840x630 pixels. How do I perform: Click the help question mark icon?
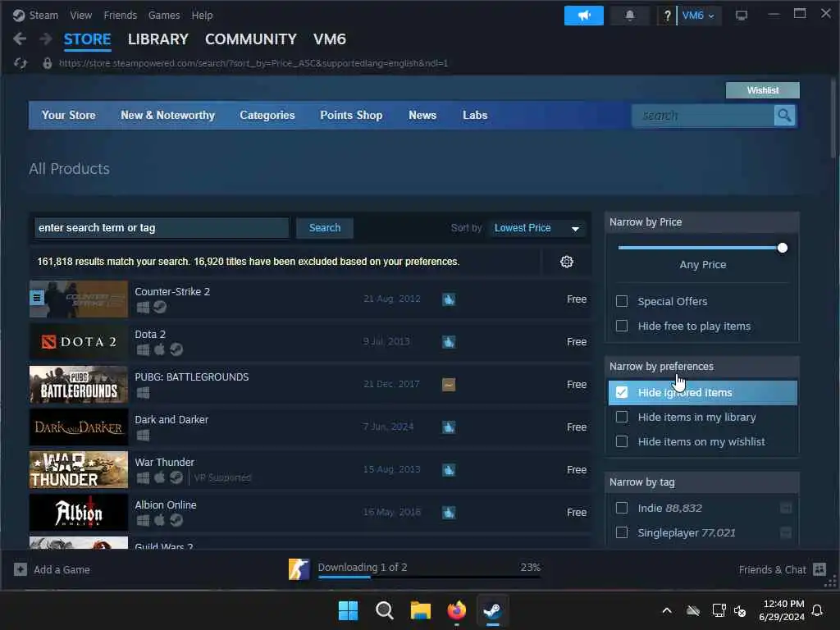[x=667, y=16]
